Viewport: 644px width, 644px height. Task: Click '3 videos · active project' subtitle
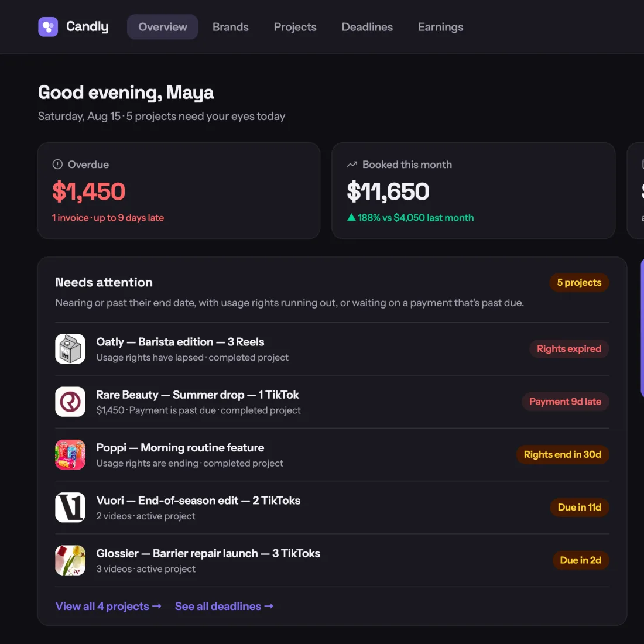146,569
